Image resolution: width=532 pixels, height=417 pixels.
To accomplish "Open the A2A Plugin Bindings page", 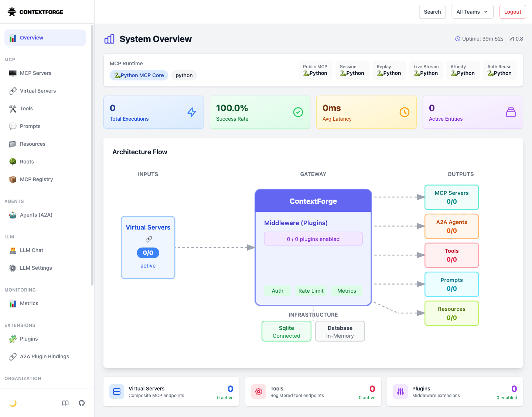I will pyautogui.click(x=45, y=356).
